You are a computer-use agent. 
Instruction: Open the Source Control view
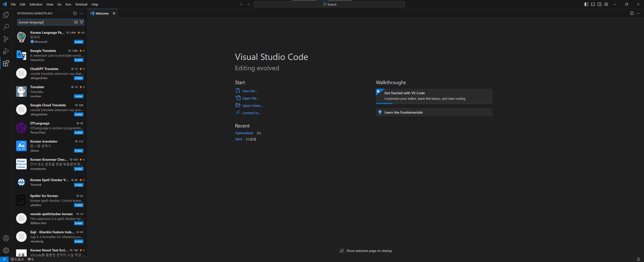pos(6,39)
